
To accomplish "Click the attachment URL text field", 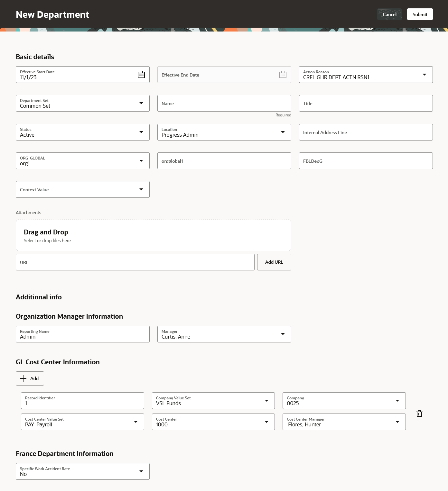I will [x=135, y=262].
